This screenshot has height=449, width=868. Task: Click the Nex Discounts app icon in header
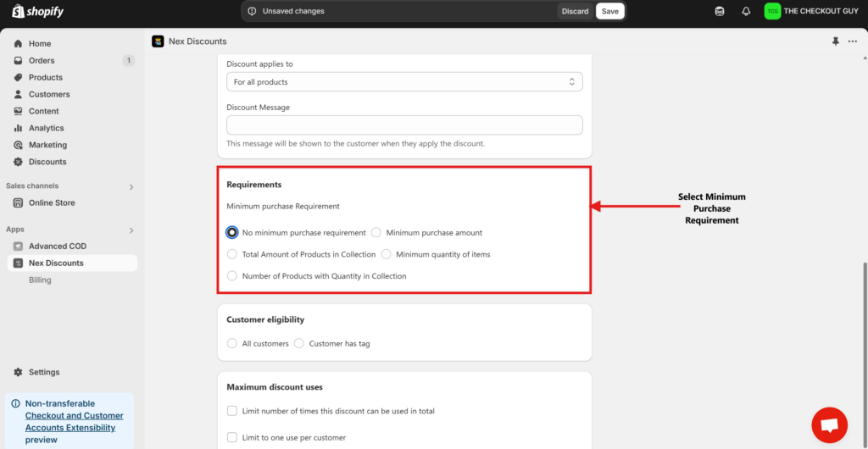coord(158,42)
